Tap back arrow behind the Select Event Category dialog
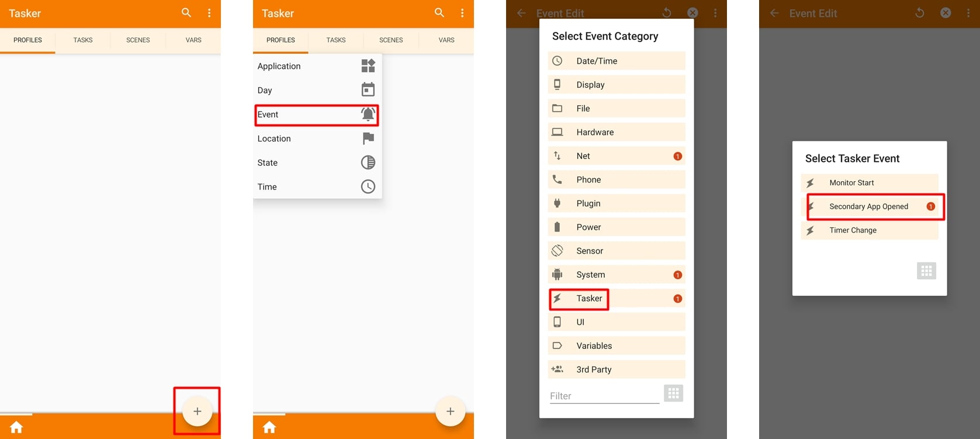The width and height of the screenshot is (980, 439). click(521, 13)
